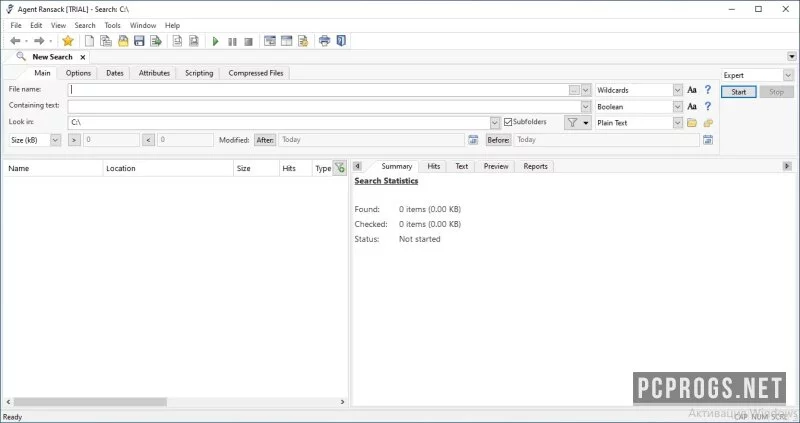Screen dimensions: 800x423
Task: Open help question mark for Containing text
Action: [x=708, y=106]
